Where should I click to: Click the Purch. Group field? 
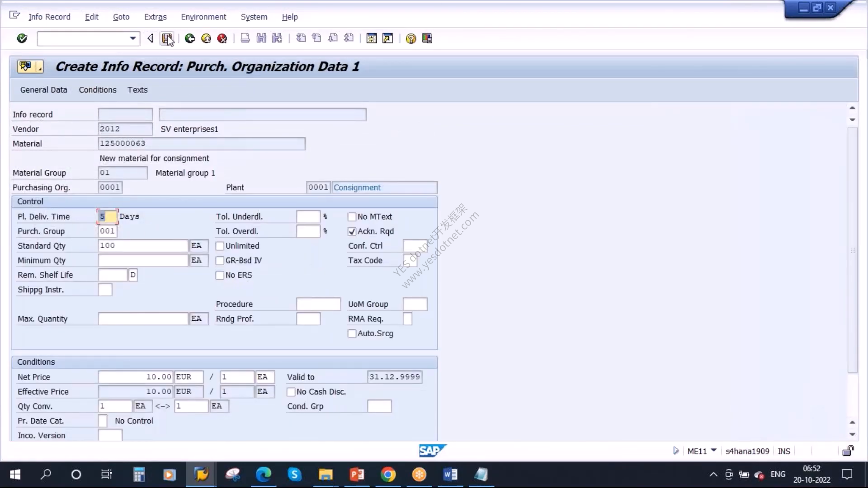point(108,231)
